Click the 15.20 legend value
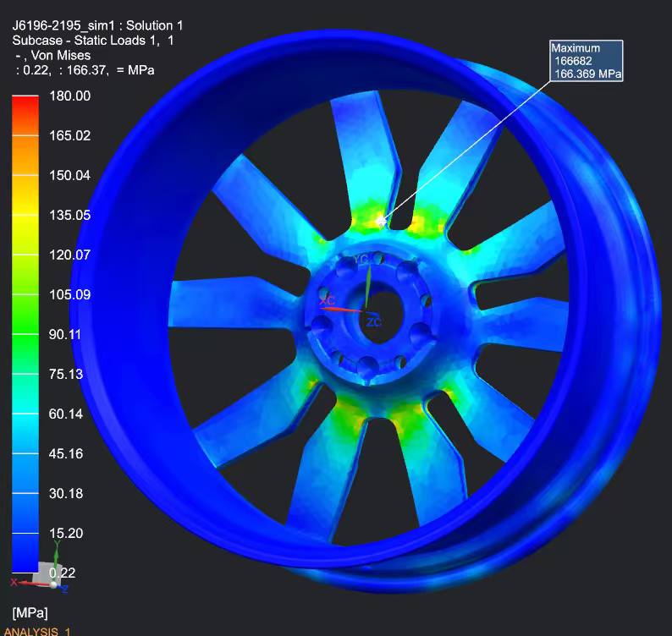The width and height of the screenshot is (672, 636). (65, 533)
